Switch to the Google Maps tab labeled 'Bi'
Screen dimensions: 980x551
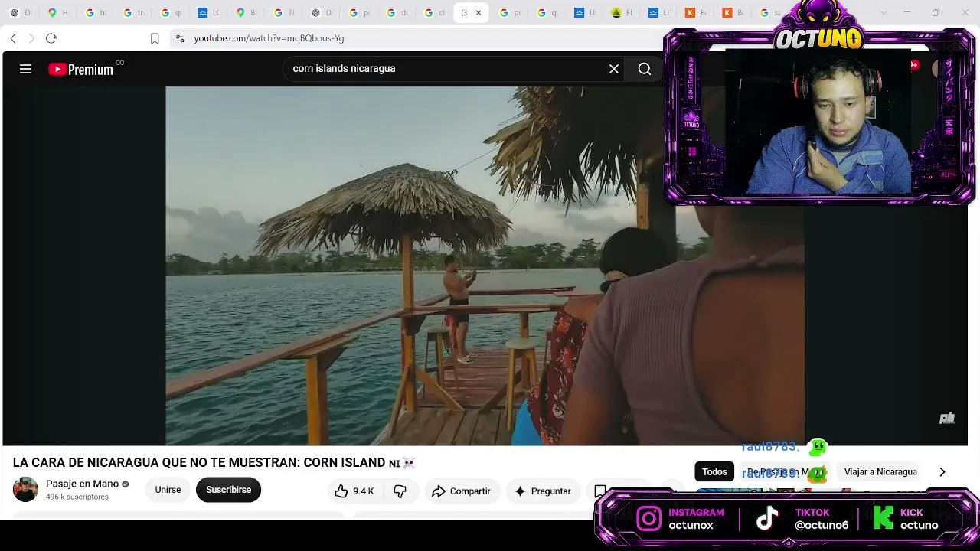(x=247, y=13)
